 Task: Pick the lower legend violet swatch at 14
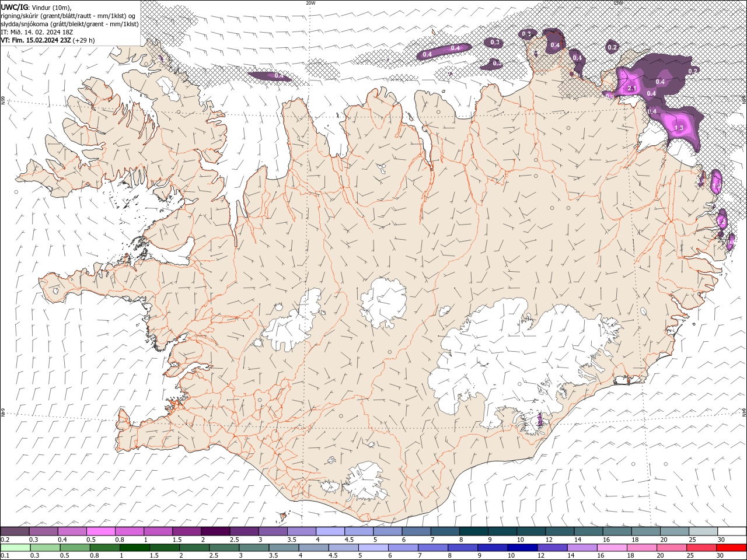pos(582,548)
